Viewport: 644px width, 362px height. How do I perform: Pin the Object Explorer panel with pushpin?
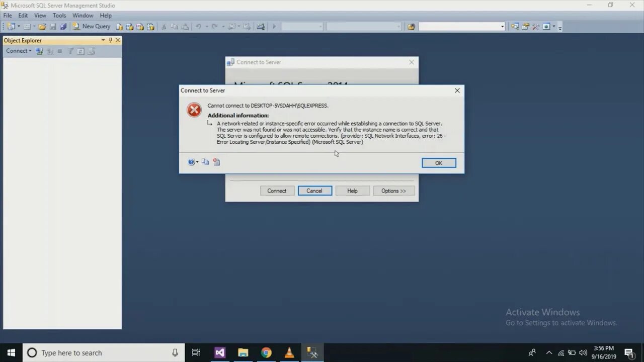coord(111,40)
